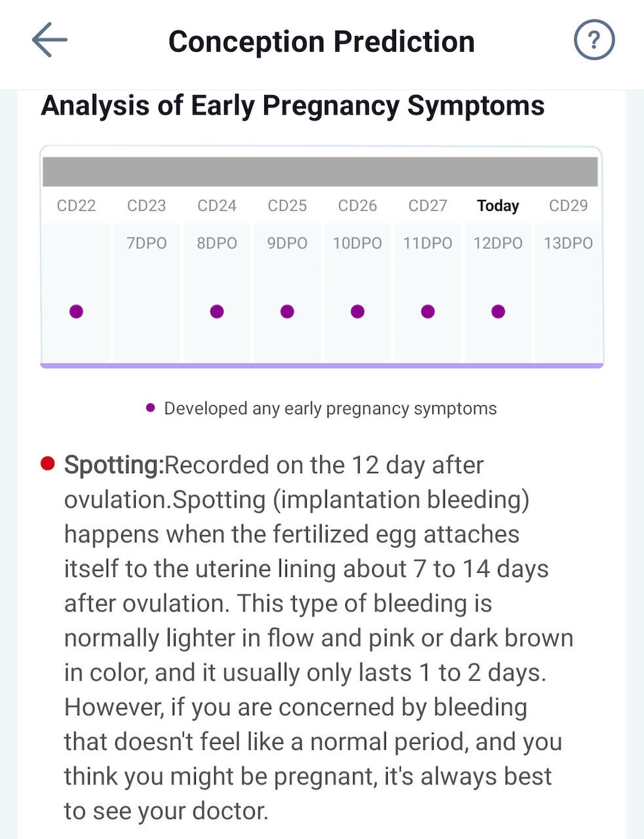Select the CD23 day column header
The image size is (644, 839).
[x=147, y=206]
